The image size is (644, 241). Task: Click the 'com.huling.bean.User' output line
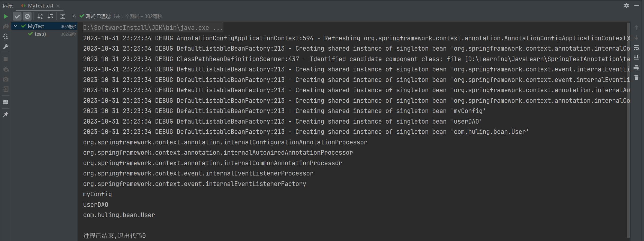click(119, 215)
